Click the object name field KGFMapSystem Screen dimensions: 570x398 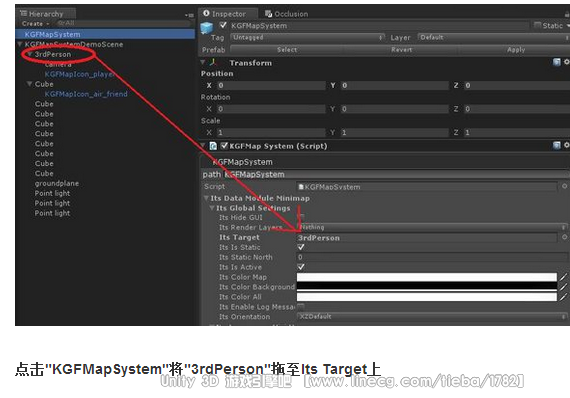379,26
